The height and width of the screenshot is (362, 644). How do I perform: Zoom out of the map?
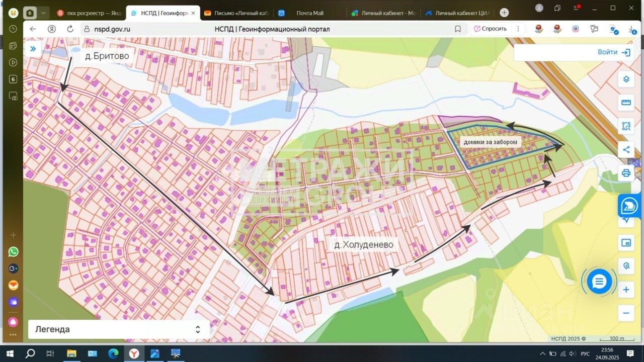pos(626,313)
